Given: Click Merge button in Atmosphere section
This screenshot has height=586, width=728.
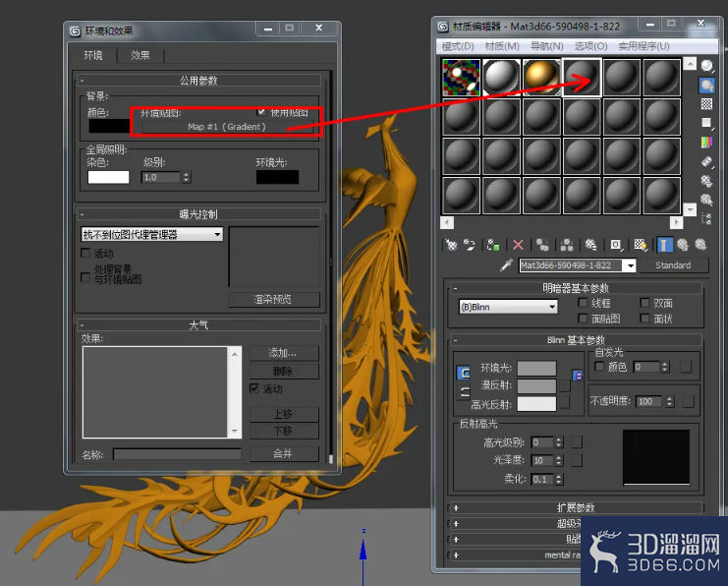Looking at the screenshot, I should [x=284, y=453].
